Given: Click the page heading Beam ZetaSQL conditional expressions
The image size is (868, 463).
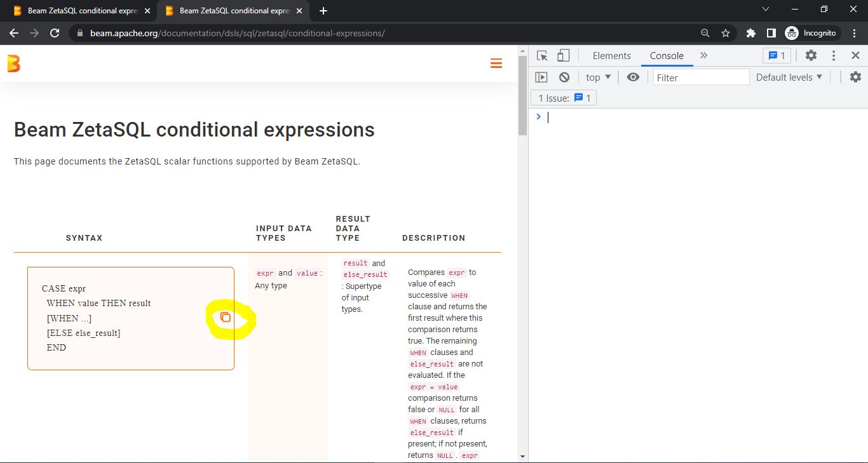Looking at the screenshot, I should point(194,130).
